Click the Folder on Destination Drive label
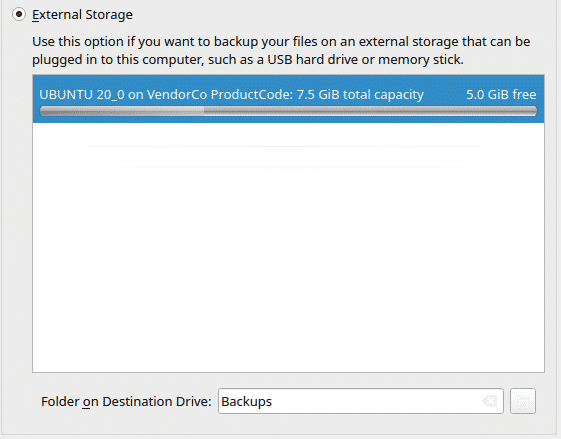This screenshot has width=561, height=439. pyautogui.click(x=126, y=401)
